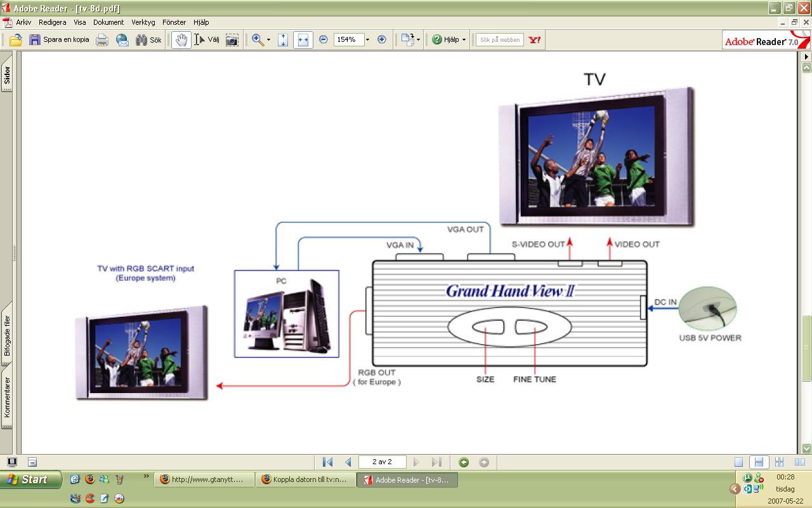Click the green previous view button

464,462
